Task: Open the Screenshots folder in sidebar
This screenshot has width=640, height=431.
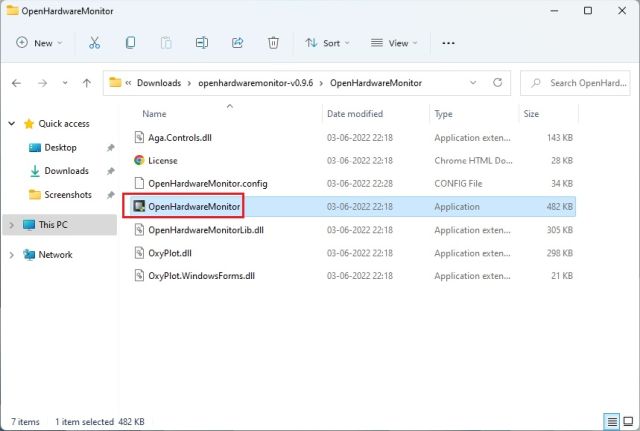Action: pyautogui.click(x=67, y=195)
